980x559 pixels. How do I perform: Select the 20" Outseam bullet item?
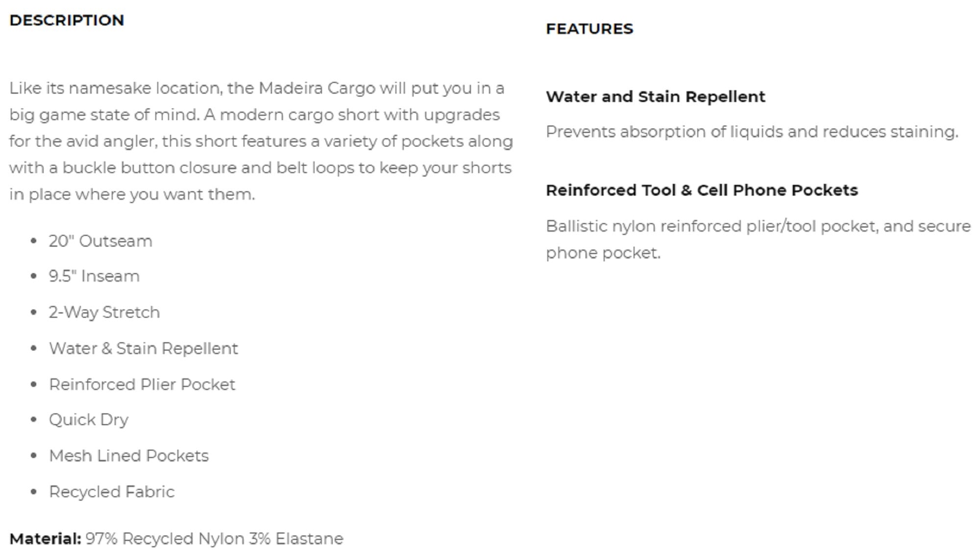pyautogui.click(x=100, y=241)
